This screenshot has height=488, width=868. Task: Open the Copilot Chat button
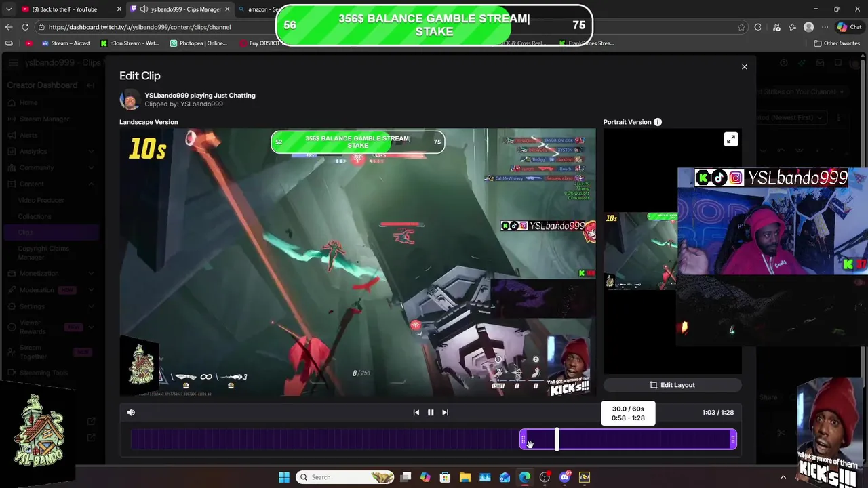point(850,27)
